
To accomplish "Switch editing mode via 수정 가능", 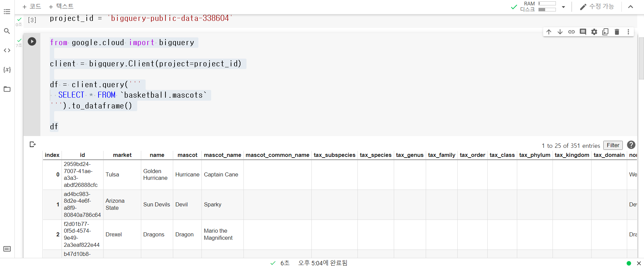I will click(597, 6).
